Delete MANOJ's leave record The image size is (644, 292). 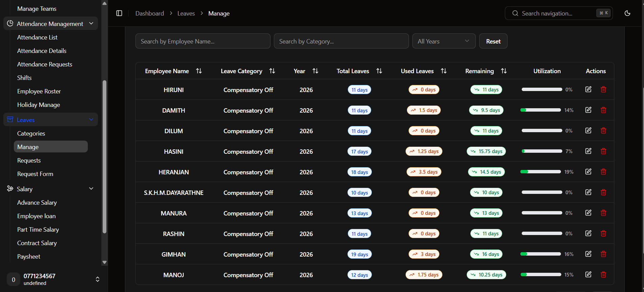click(x=603, y=274)
